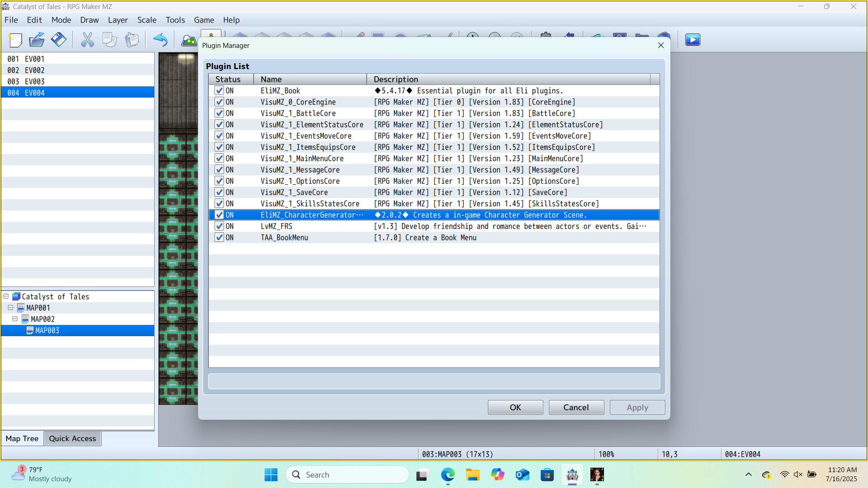Toggle VisuMZ_1_BattleCore checkbox
868x488 pixels.
(219, 113)
